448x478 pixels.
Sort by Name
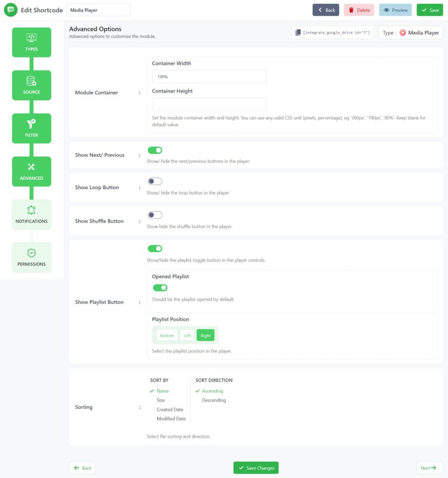pos(162,391)
